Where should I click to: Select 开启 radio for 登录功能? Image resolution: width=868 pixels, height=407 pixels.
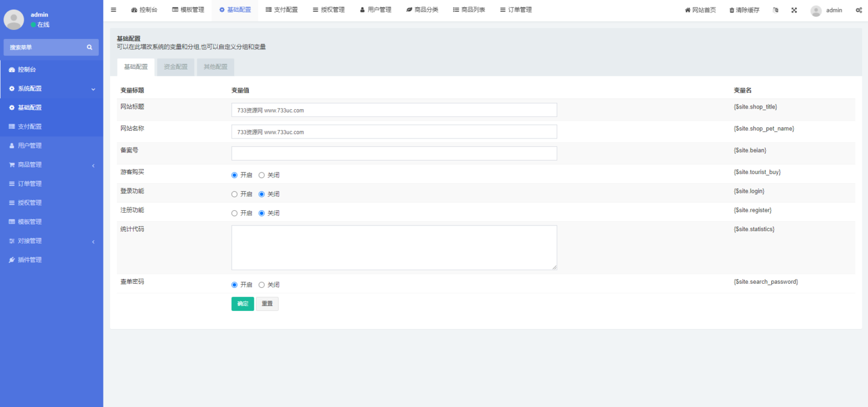click(235, 194)
